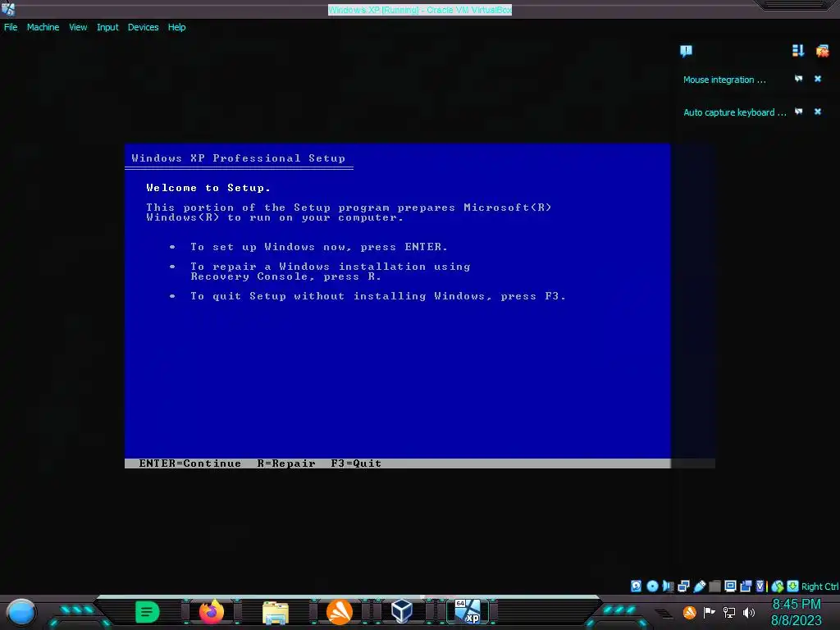Click the network adapters indicator icon
This screenshot has height=630, width=840.
click(683, 586)
